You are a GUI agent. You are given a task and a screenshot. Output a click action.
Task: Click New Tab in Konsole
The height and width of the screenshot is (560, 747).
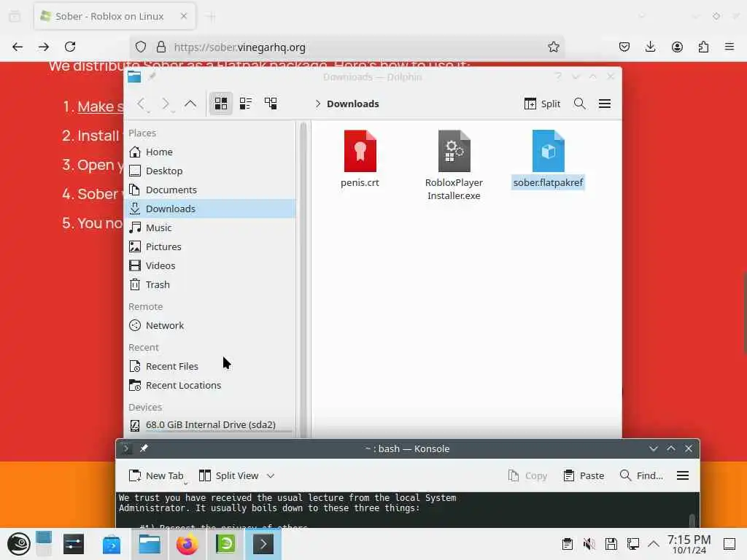[156, 475]
